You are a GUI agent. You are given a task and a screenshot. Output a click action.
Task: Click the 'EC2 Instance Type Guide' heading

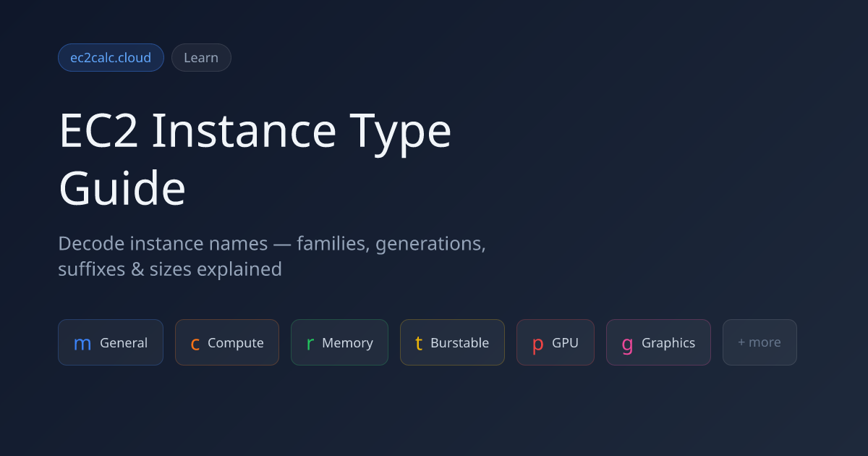(255, 160)
